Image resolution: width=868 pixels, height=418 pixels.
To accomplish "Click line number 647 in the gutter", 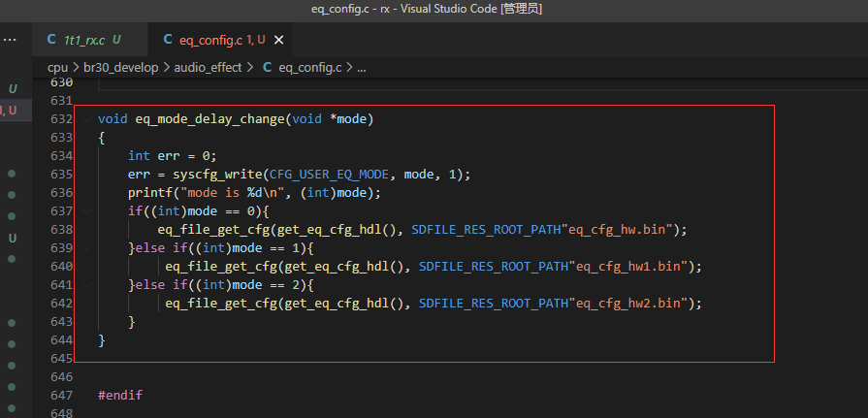I will [x=61, y=396].
